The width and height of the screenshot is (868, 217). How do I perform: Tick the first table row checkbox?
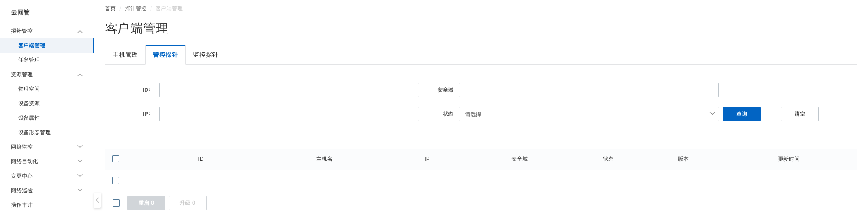pyautogui.click(x=116, y=180)
